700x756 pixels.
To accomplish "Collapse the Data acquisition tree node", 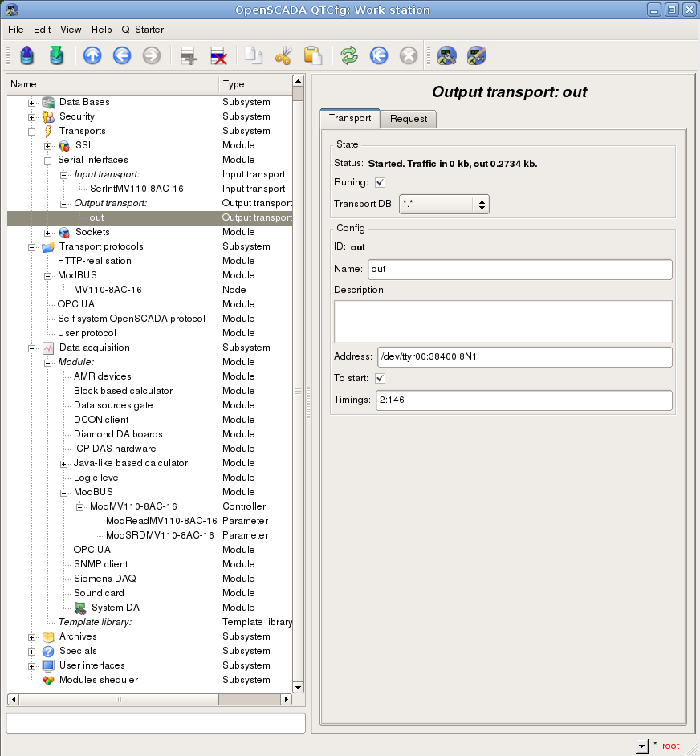I will (x=32, y=348).
